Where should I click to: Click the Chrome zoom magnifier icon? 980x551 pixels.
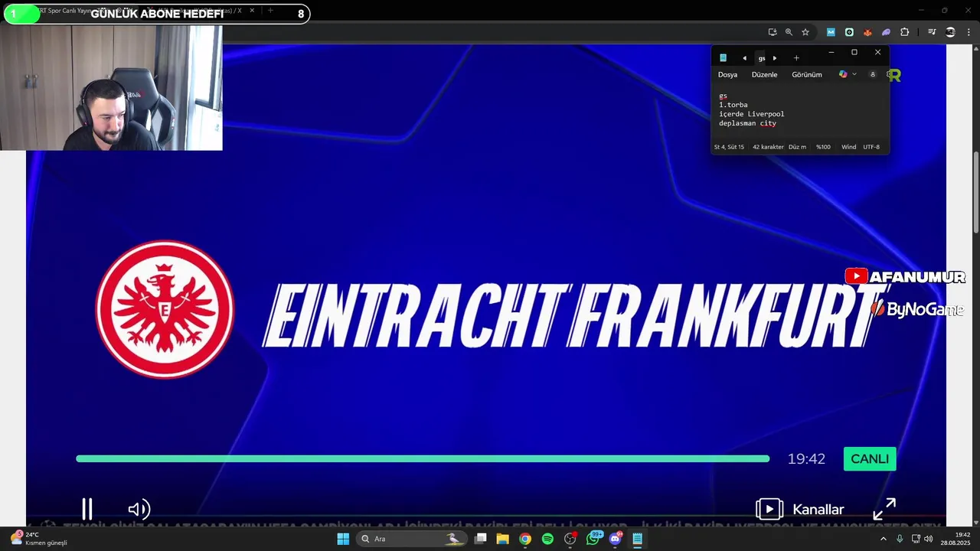(x=789, y=32)
